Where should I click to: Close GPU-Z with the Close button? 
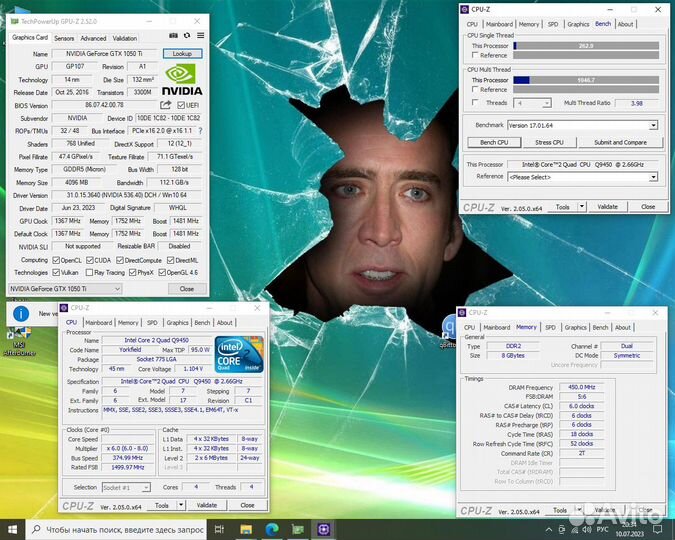[187, 289]
